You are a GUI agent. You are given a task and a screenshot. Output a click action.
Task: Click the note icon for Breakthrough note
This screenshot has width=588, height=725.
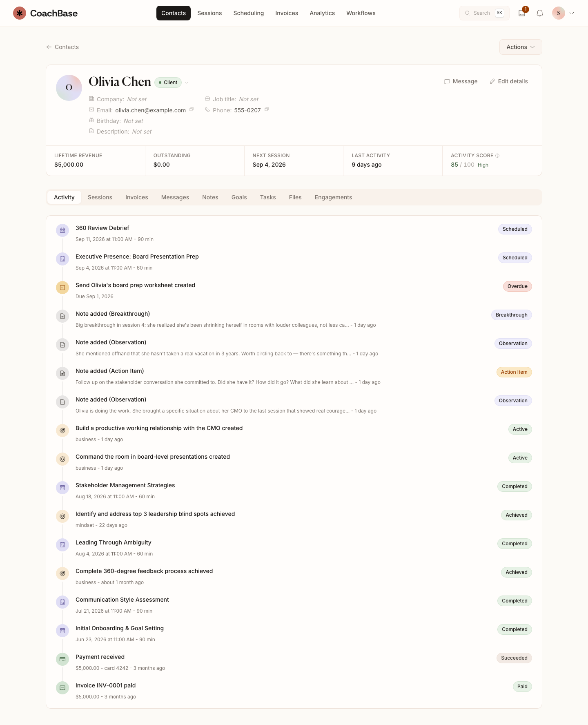(62, 316)
